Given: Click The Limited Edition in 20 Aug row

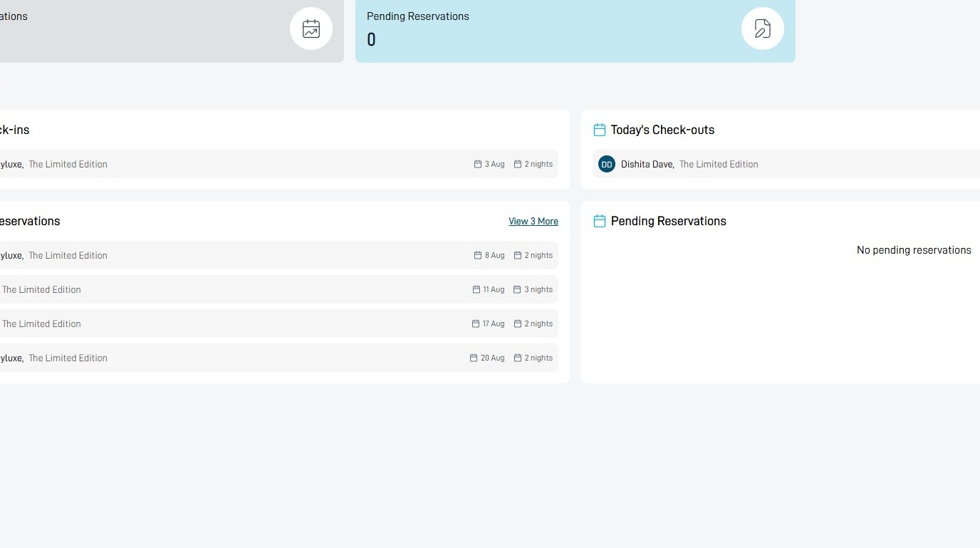Looking at the screenshot, I should [x=68, y=358].
